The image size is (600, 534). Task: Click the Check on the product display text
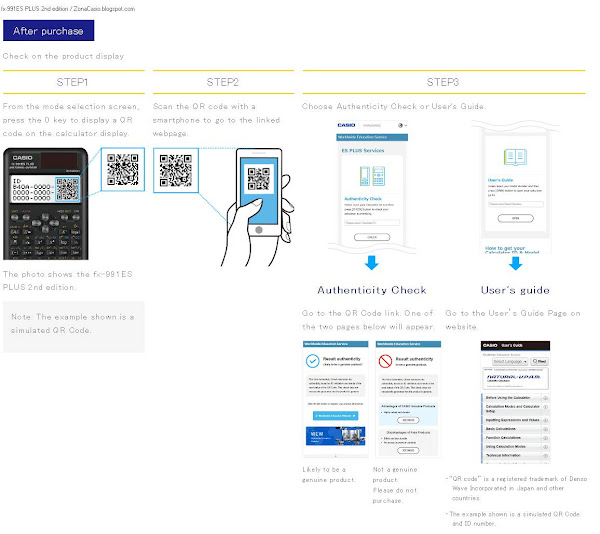tap(63, 56)
